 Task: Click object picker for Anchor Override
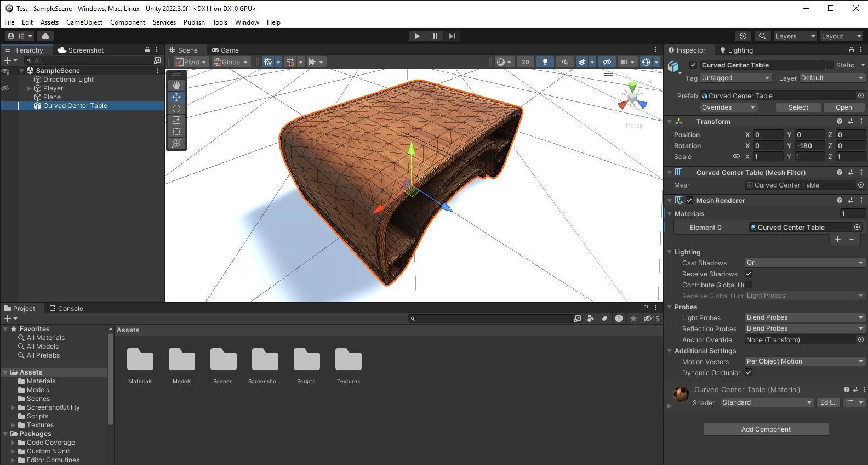[861, 340]
